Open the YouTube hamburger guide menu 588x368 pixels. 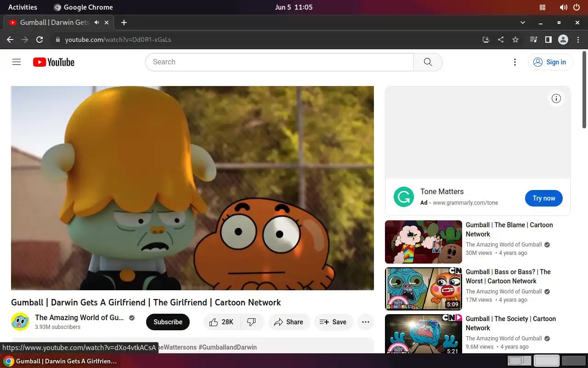point(17,62)
